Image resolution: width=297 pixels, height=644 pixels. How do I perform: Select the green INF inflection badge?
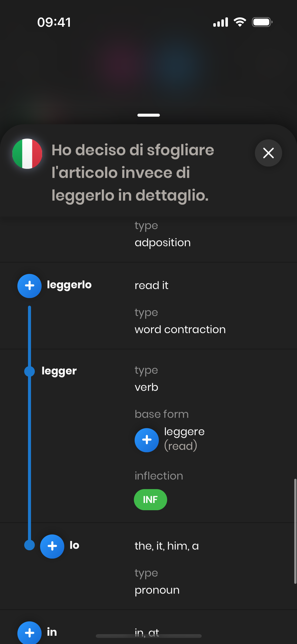(x=150, y=499)
